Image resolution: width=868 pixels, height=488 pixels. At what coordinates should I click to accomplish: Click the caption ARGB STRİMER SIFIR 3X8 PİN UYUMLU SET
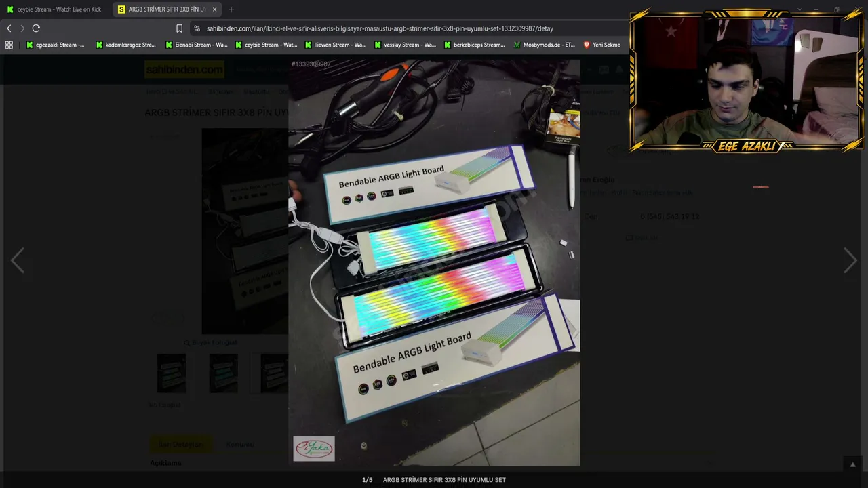[x=444, y=480]
